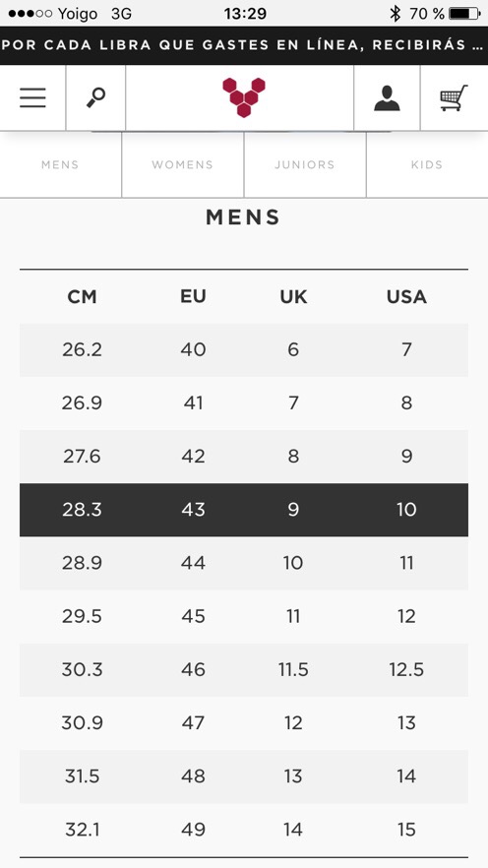Open the shopping cart icon
The height and width of the screenshot is (868, 488).
pyautogui.click(x=454, y=98)
